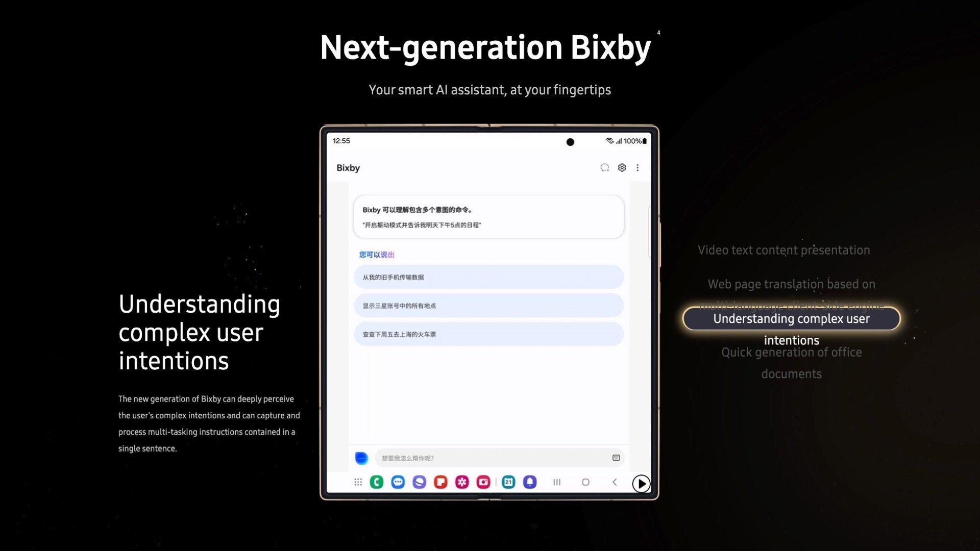This screenshot has width=980, height=551.
Task: Select 'Web page translation based on' option
Action: click(792, 284)
